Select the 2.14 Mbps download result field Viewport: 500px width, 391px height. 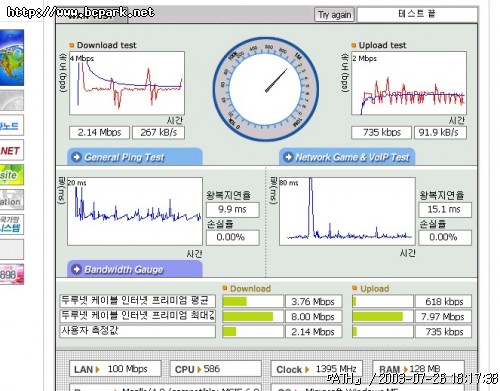pyautogui.click(x=99, y=133)
